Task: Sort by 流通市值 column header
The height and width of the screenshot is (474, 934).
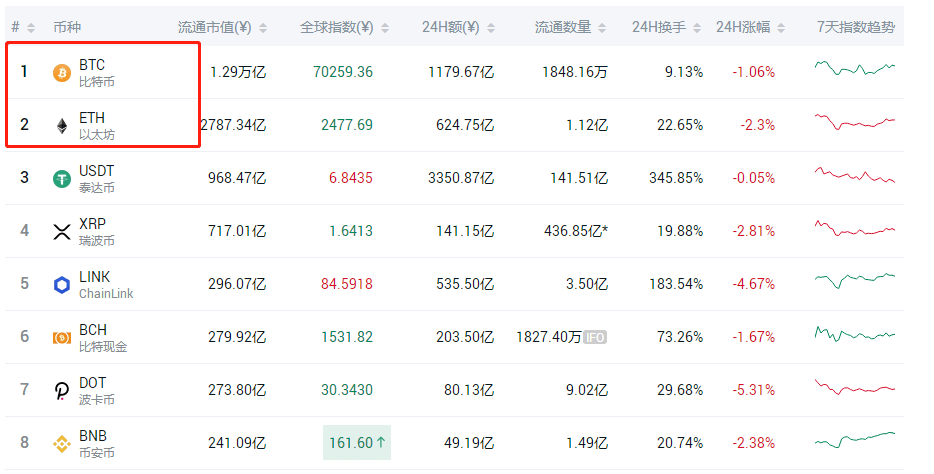Action: coord(222,27)
